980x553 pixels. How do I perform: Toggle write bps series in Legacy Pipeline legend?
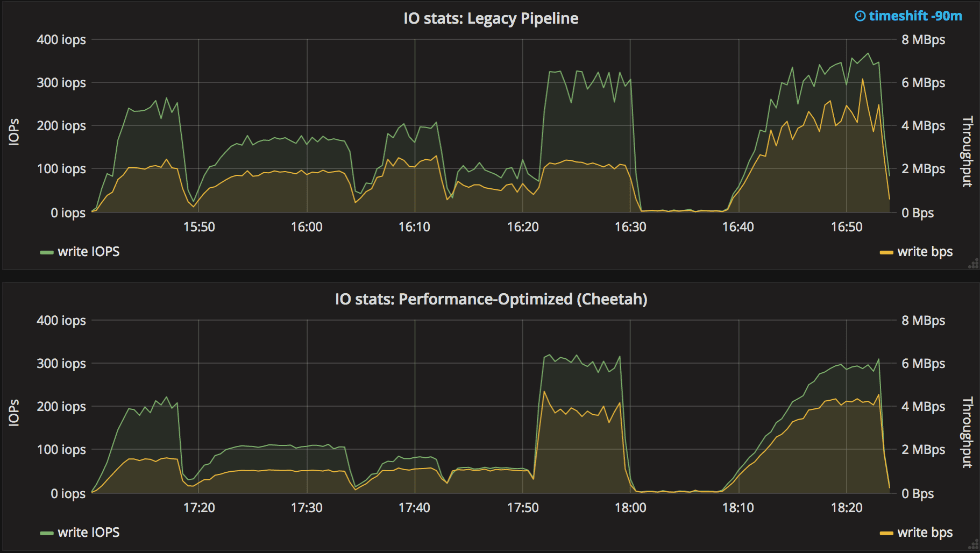925,252
